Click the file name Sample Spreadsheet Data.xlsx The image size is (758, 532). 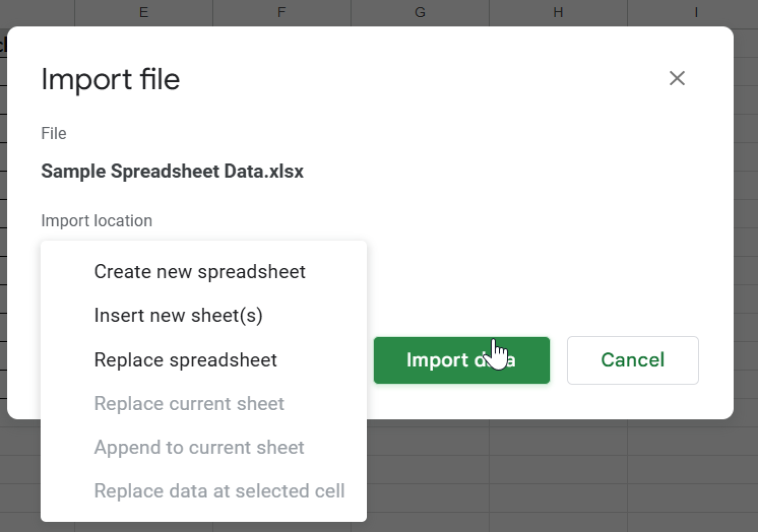click(x=172, y=171)
